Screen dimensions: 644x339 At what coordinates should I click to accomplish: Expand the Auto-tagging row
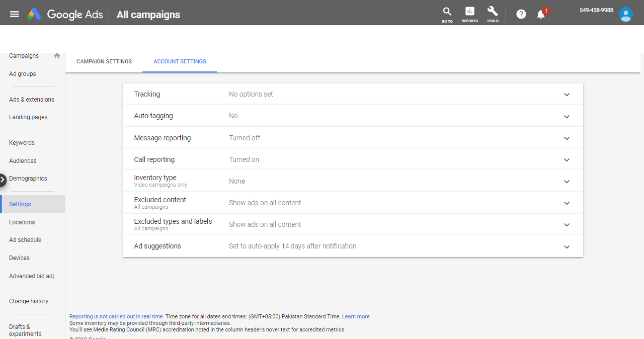point(567,116)
